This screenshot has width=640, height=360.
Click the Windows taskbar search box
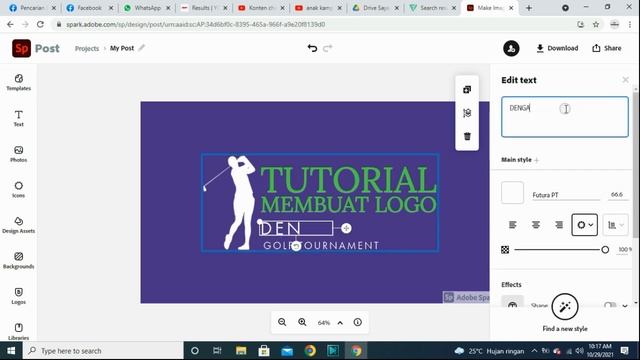[x=103, y=351]
